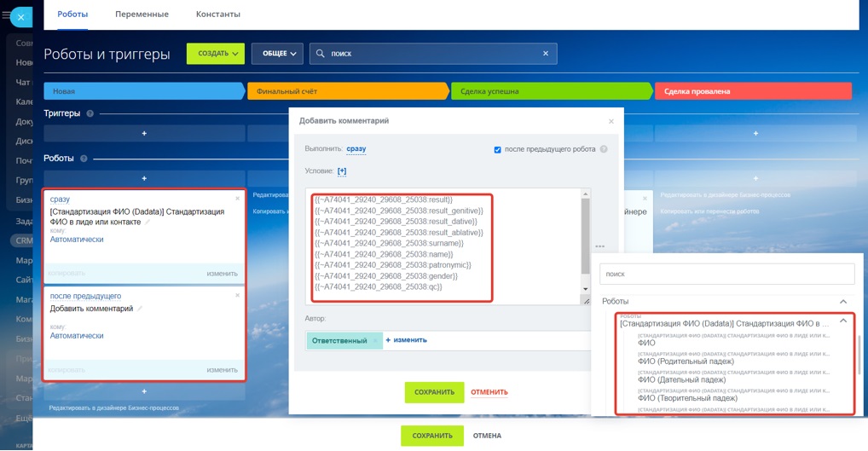Switch to the Константы tab
The width and height of the screenshot is (868, 451).
[x=218, y=14]
